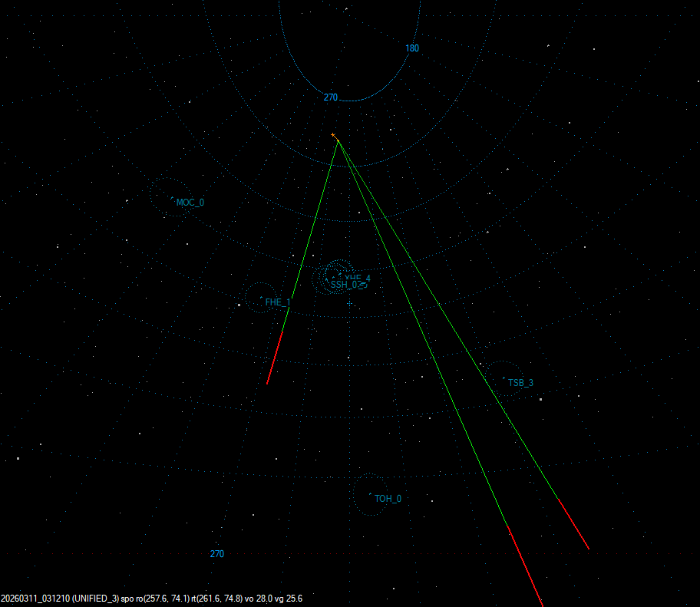This screenshot has width=700, height=607.
Task: Select the XHE_4 radiant label
Action: [358, 278]
